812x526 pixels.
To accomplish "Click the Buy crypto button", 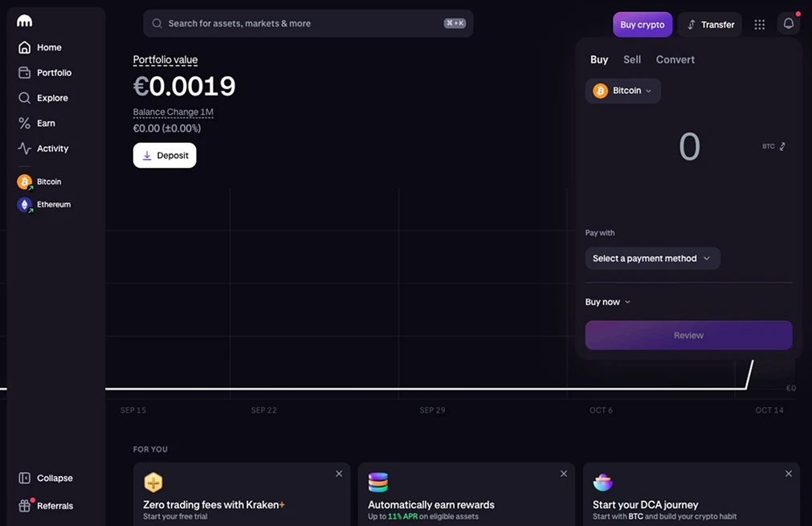I will pyautogui.click(x=643, y=24).
